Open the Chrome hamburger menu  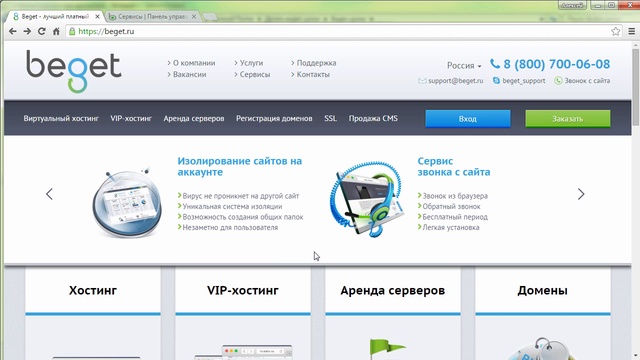pyautogui.click(x=631, y=31)
